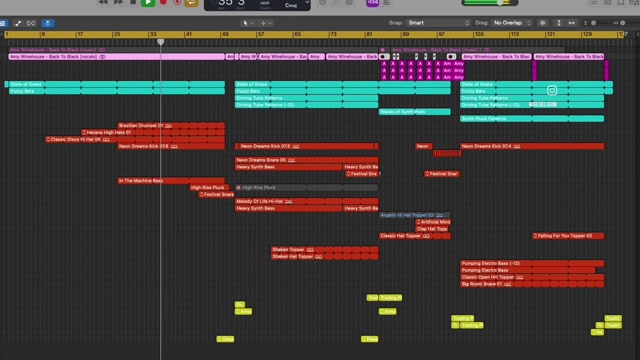Open the Marquee command-click tool menu
Viewport: 640px width, 360px height.
pyautogui.click(x=266, y=23)
